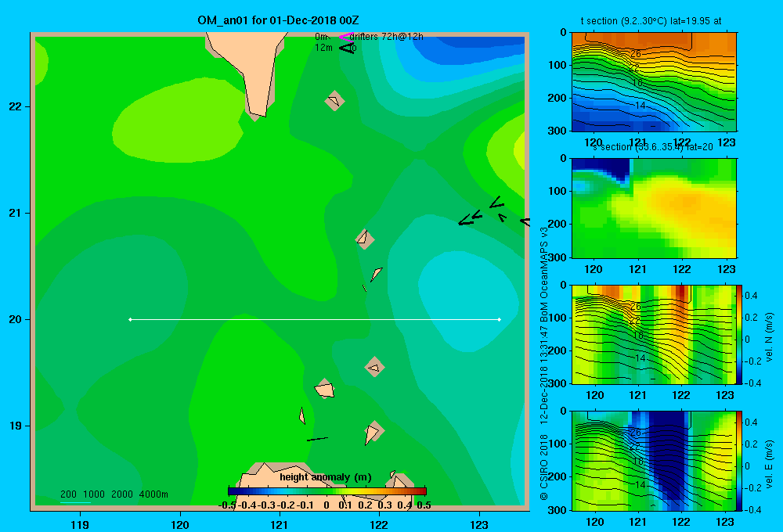The width and height of the screenshot is (783, 532).
Task: Click the '26' contour label in the t section
Action: pyautogui.click(x=635, y=54)
